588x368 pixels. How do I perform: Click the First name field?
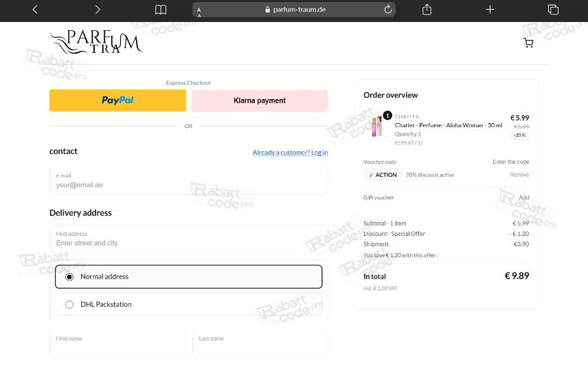coord(117,344)
